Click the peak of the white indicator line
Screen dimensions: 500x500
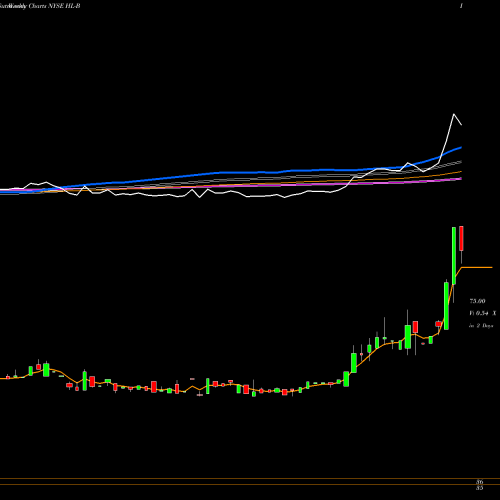click(454, 114)
